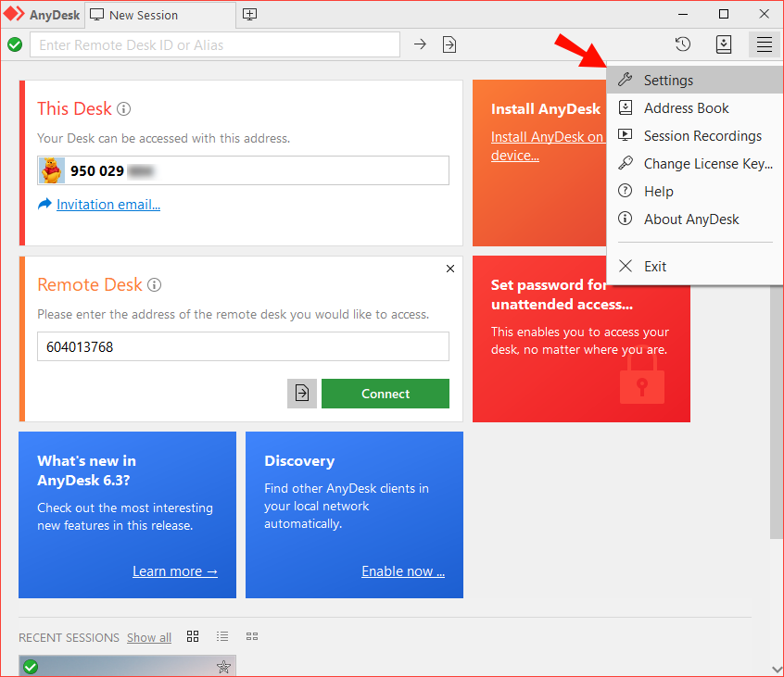Switch recent sessions to list view
Image resolution: width=784 pixels, height=677 pixels.
point(222,636)
